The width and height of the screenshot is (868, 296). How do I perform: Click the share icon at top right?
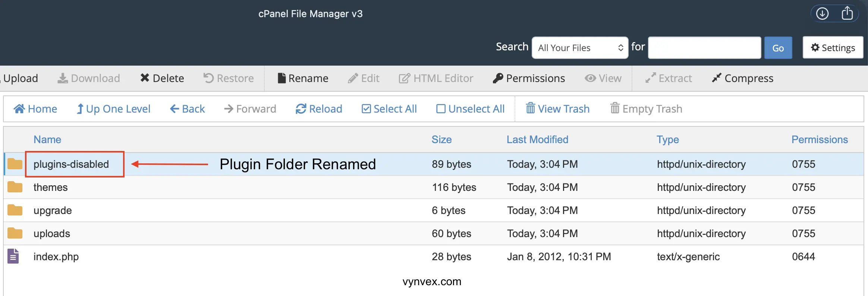tap(847, 13)
